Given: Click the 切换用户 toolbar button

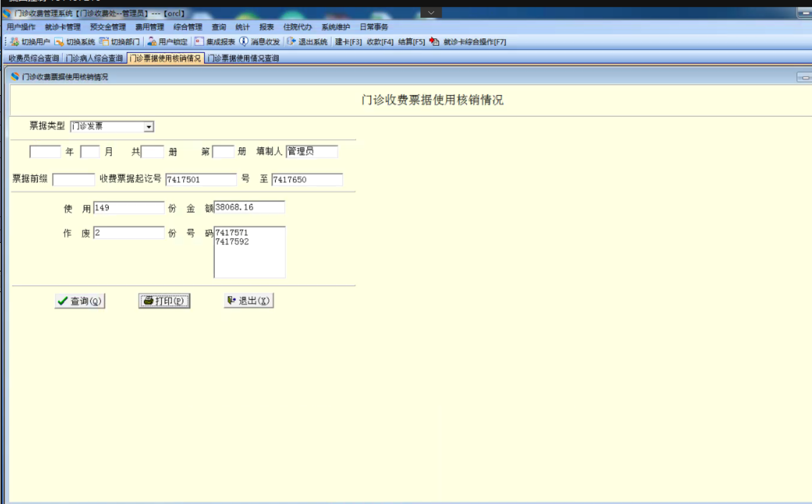Looking at the screenshot, I should pos(30,42).
